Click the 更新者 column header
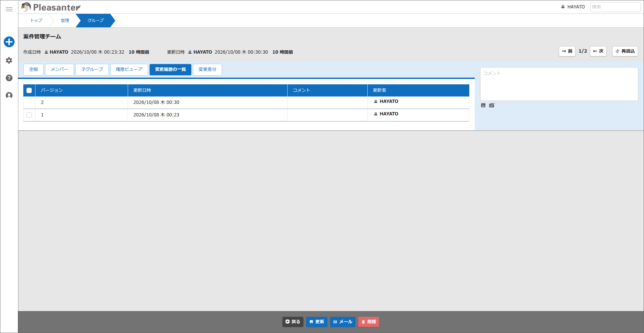644x333 pixels. tap(418, 90)
